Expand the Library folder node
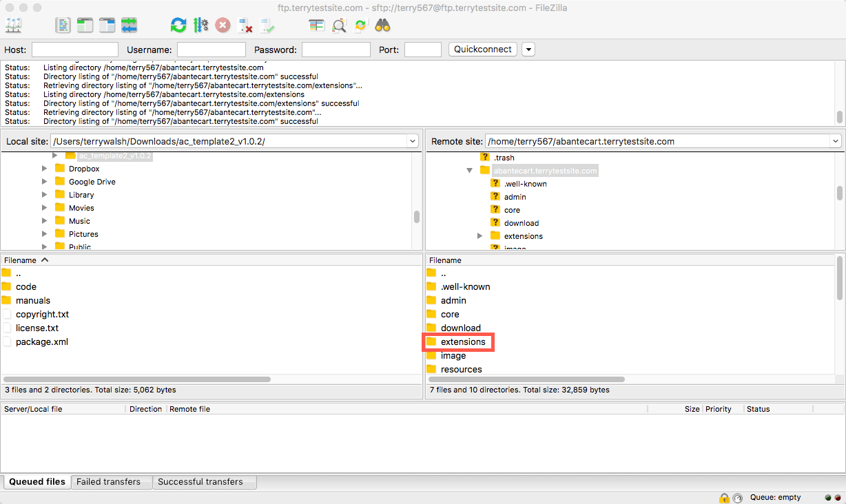The height and width of the screenshot is (504, 846). (45, 195)
